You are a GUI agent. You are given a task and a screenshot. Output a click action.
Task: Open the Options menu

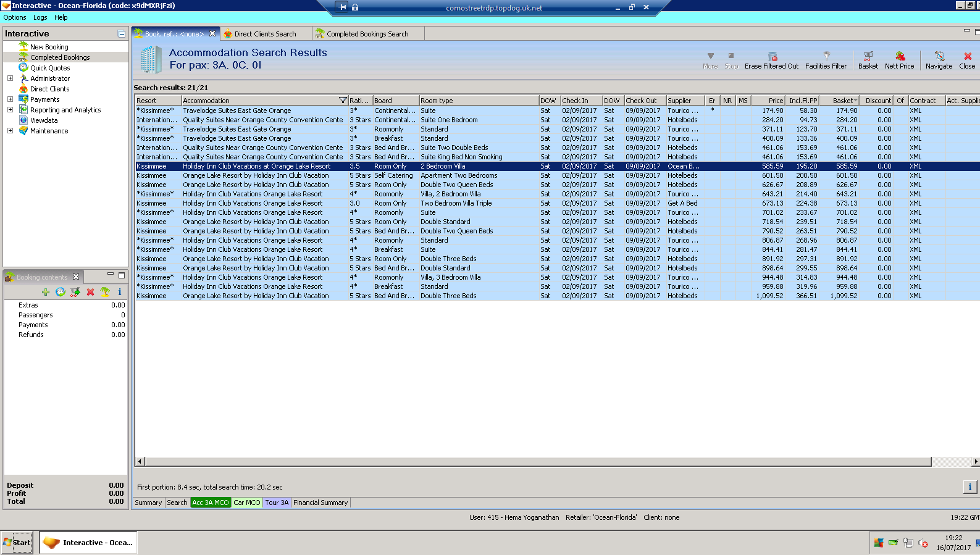click(15, 17)
